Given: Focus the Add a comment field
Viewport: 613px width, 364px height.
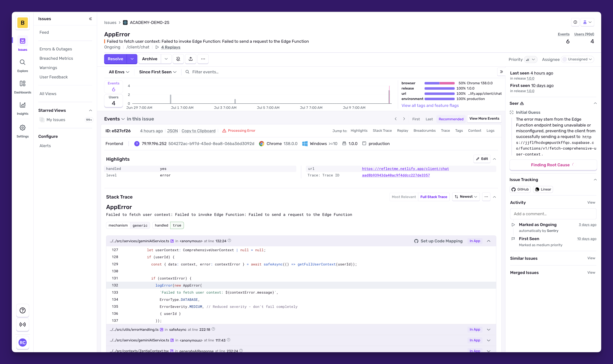Looking at the screenshot, I should pos(553,214).
